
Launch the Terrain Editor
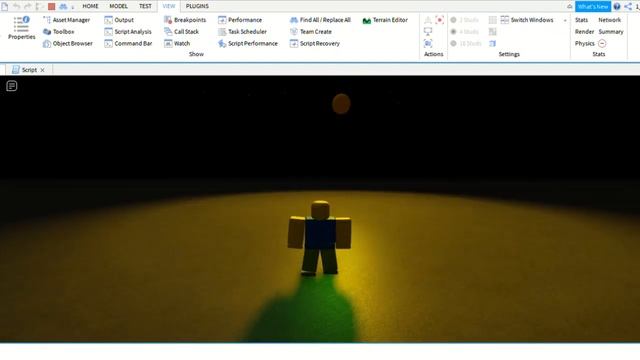(x=385, y=20)
